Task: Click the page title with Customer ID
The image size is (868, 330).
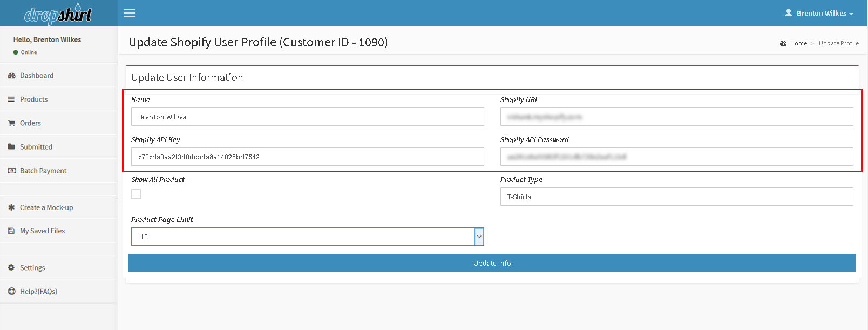Action: tap(258, 42)
